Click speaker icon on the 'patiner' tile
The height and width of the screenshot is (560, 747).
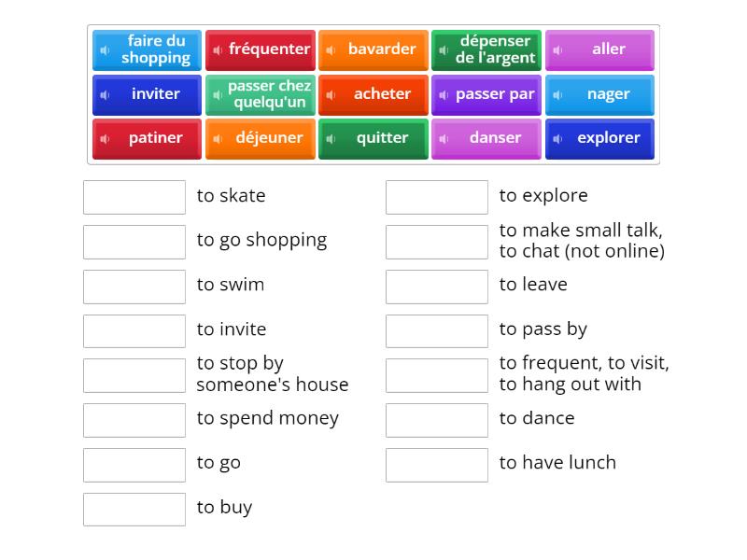(x=105, y=139)
